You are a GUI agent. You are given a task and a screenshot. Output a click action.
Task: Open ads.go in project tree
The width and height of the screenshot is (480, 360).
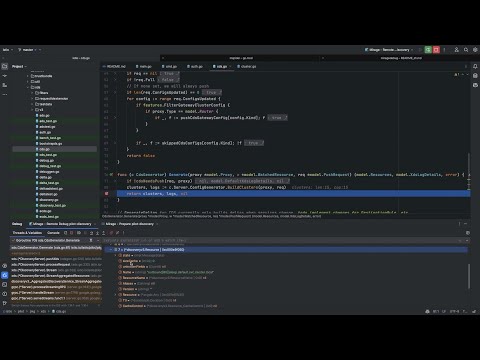click(44, 115)
